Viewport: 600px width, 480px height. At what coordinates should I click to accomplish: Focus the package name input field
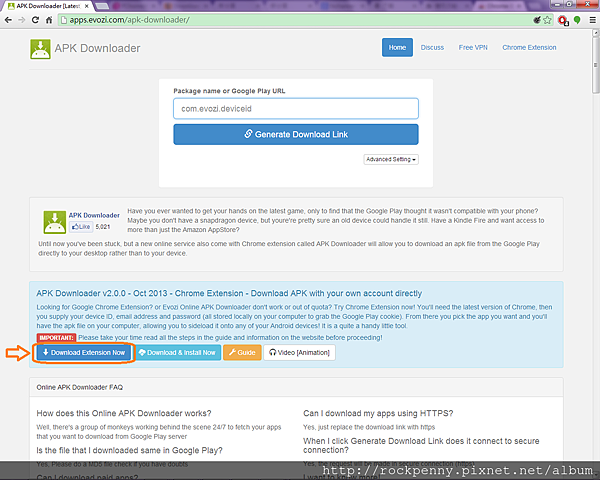pyautogui.click(x=296, y=109)
